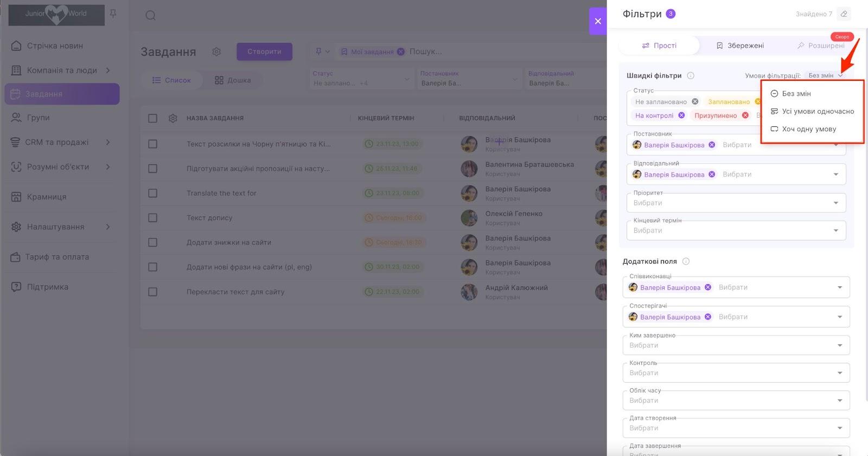Check the box for Додати знижки на сайти
The width and height of the screenshot is (868, 456).
[x=153, y=242]
